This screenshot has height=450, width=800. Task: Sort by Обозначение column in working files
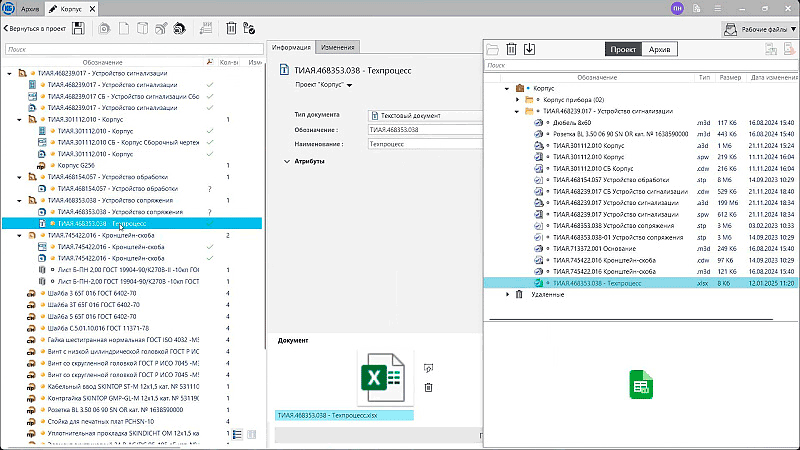coord(597,78)
